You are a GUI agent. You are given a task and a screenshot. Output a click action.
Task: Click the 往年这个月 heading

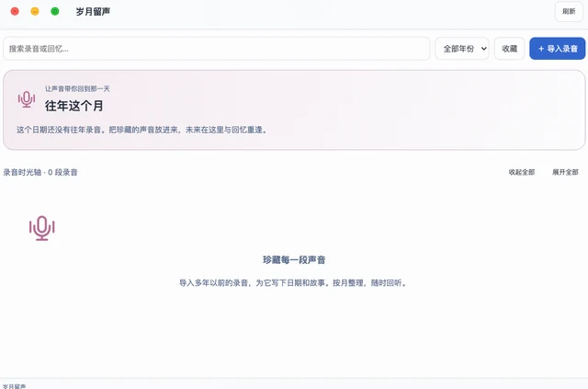[73, 106]
